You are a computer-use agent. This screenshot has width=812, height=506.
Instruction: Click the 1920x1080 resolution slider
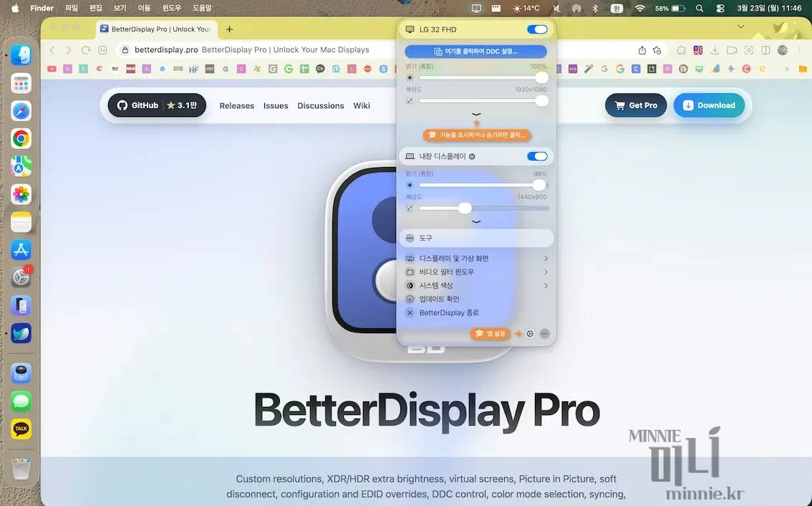click(483, 100)
